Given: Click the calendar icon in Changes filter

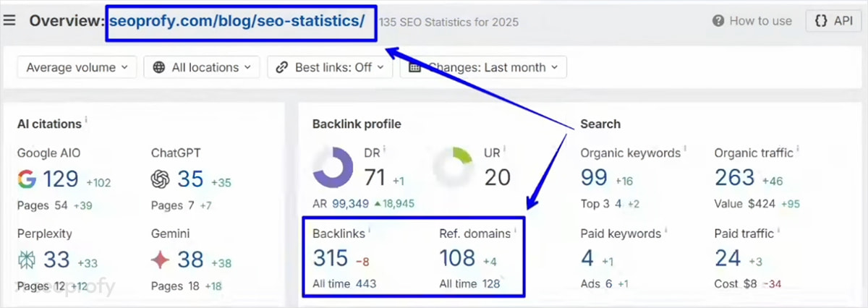Looking at the screenshot, I should point(414,67).
